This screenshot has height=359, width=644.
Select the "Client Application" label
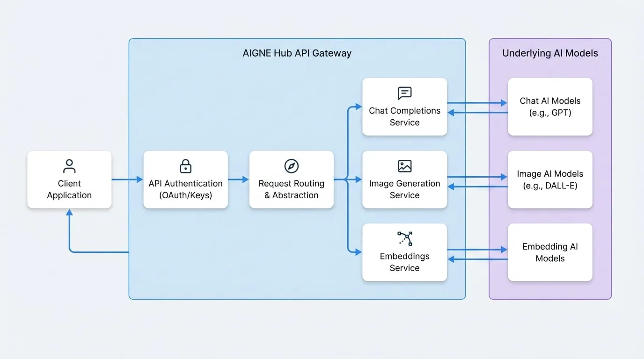point(69,189)
